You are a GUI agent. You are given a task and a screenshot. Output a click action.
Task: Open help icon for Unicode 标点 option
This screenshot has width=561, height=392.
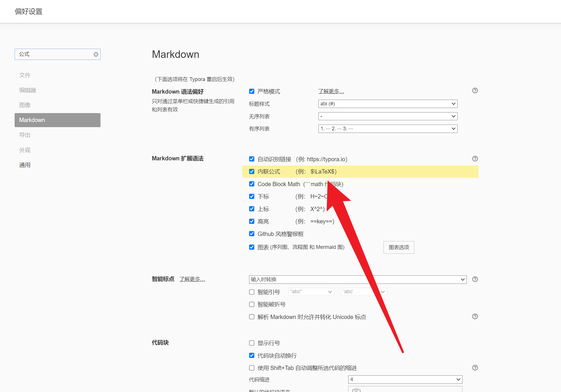click(475, 316)
